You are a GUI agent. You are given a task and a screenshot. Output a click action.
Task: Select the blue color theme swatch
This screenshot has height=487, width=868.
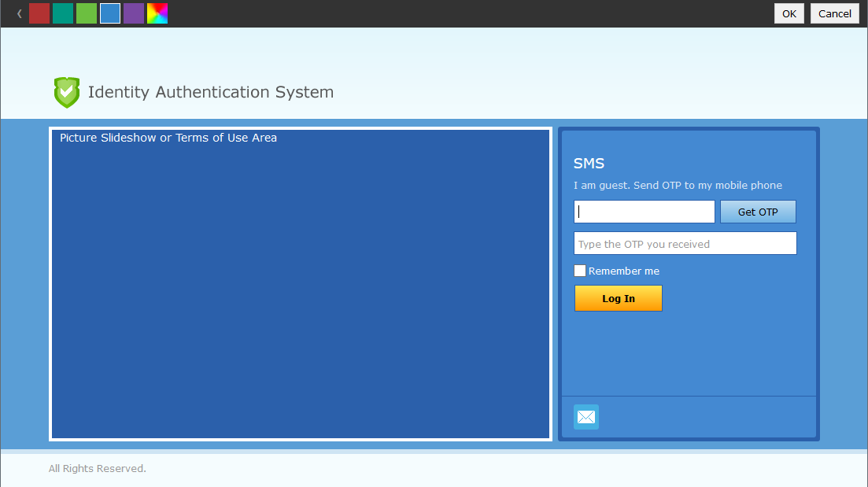(x=110, y=13)
